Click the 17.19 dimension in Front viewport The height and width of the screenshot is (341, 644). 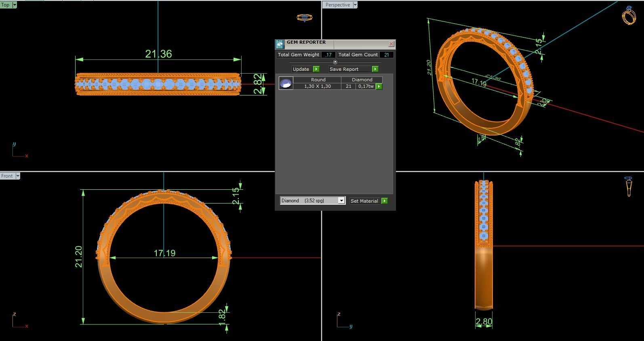point(164,253)
